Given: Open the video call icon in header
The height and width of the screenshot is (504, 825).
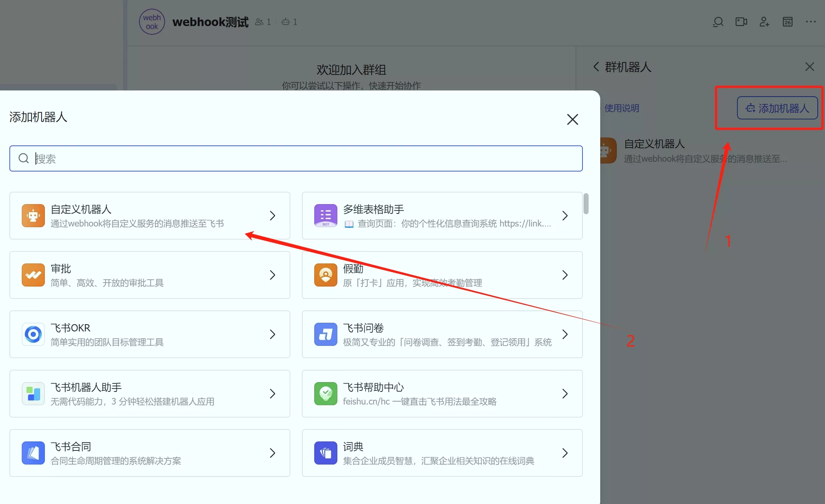Looking at the screenshot, I should [741, 22].
